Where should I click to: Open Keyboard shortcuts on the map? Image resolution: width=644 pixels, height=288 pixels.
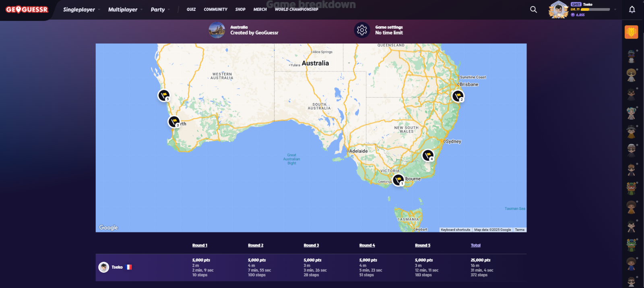coord(455,230)
